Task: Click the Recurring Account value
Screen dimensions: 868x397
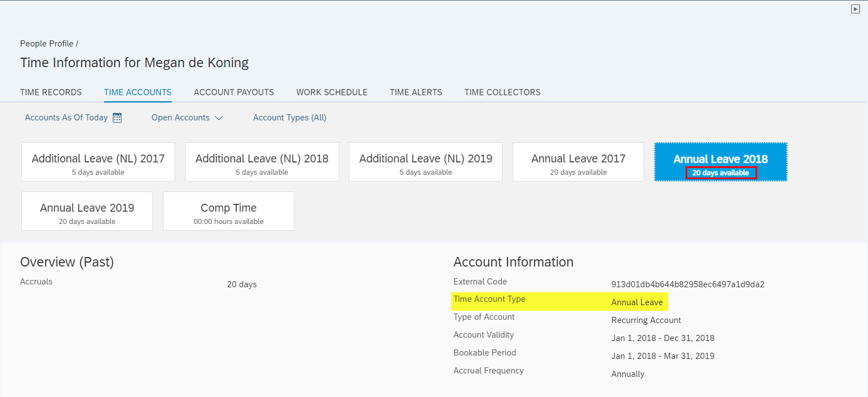Action: click(x=646, y=320)
